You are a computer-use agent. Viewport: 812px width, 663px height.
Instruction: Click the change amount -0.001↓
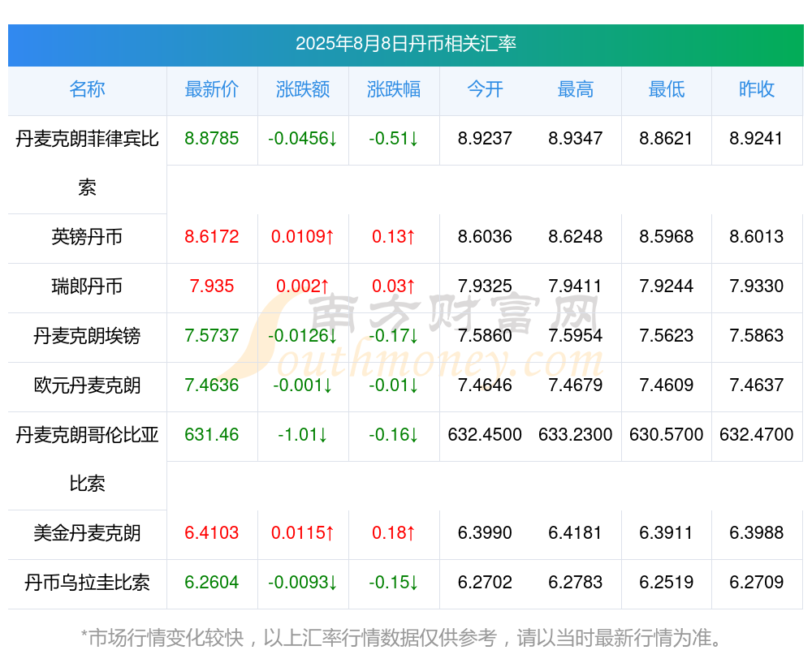[x=303, y=385]
